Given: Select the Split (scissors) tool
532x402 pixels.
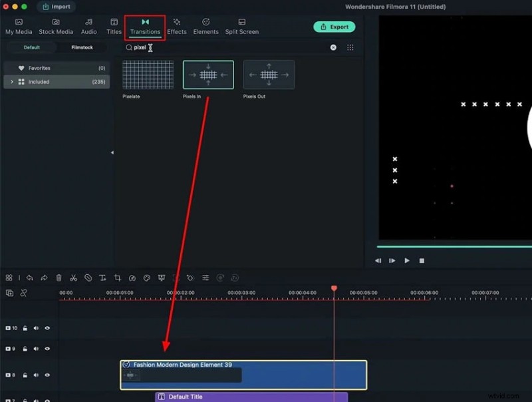Looking at the screenshot, I should 74,278.
